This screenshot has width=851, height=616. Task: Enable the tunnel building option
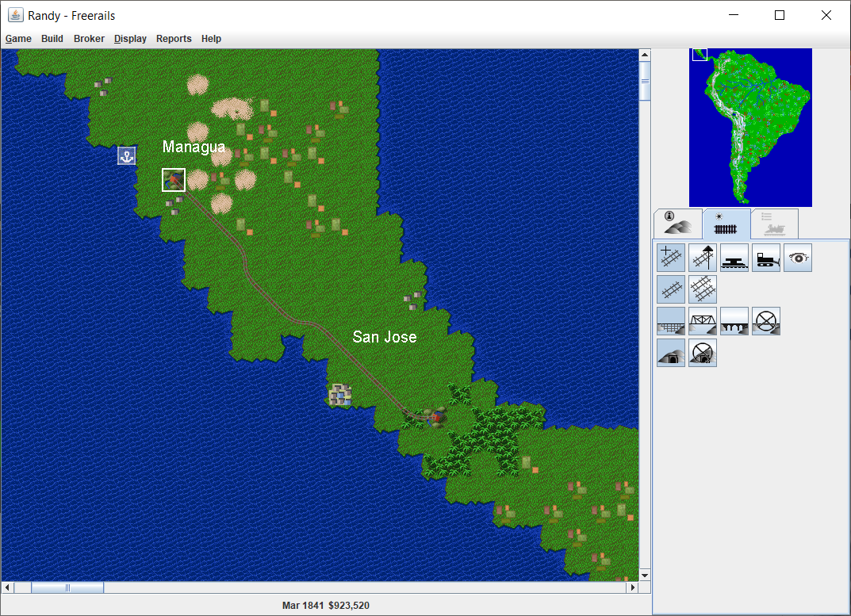click(x=671, y=353)
